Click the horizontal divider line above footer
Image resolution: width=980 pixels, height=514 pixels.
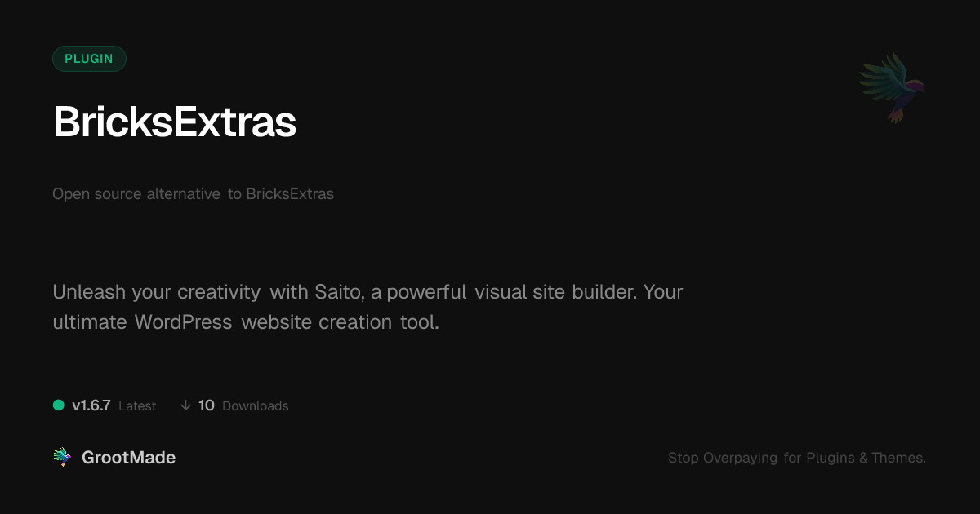(x=490, y=432)
